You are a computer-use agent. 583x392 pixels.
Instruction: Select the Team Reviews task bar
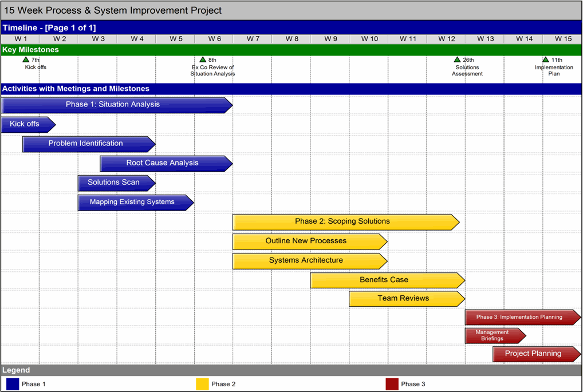pyautogui.click(x=407, y=299)
